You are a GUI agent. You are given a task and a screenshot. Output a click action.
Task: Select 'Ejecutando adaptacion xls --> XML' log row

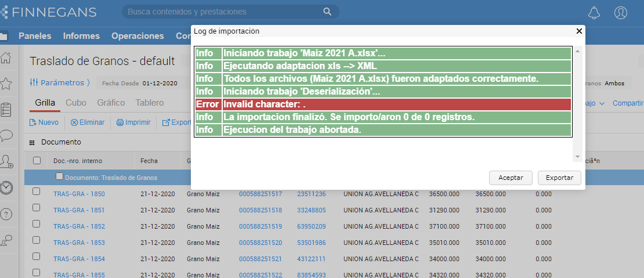click(x=383, y=66)
